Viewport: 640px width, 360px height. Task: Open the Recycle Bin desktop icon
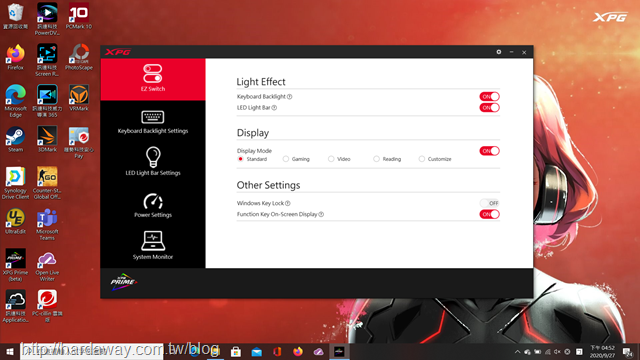[16, 16]
